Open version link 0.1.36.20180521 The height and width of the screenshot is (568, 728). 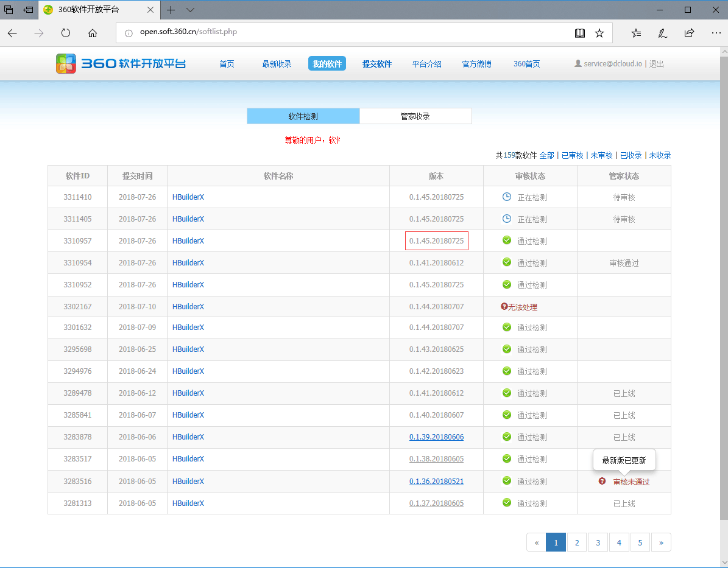pyautogui.click(x=436, y=482)
